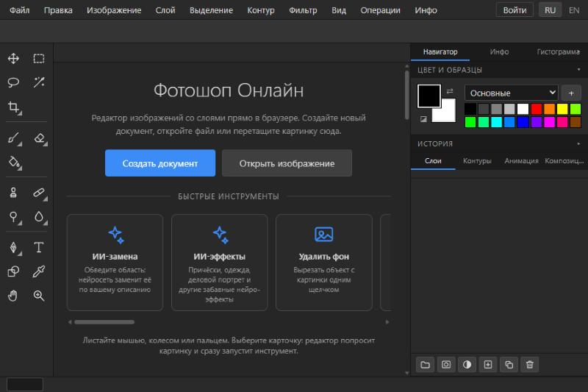The width and height of the screenshot is (588, 392).
Task: Switch to the Композиц... tab
Action: click(x=564, y=161)
